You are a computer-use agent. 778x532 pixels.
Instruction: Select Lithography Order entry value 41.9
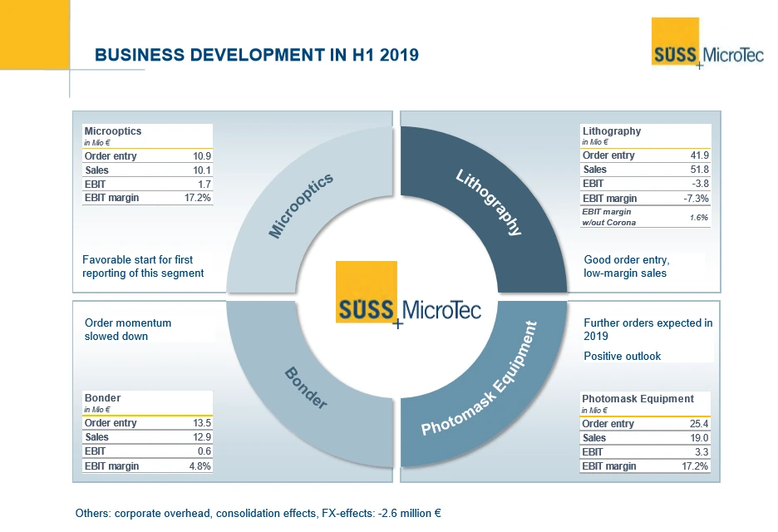(x=698, y=155)
